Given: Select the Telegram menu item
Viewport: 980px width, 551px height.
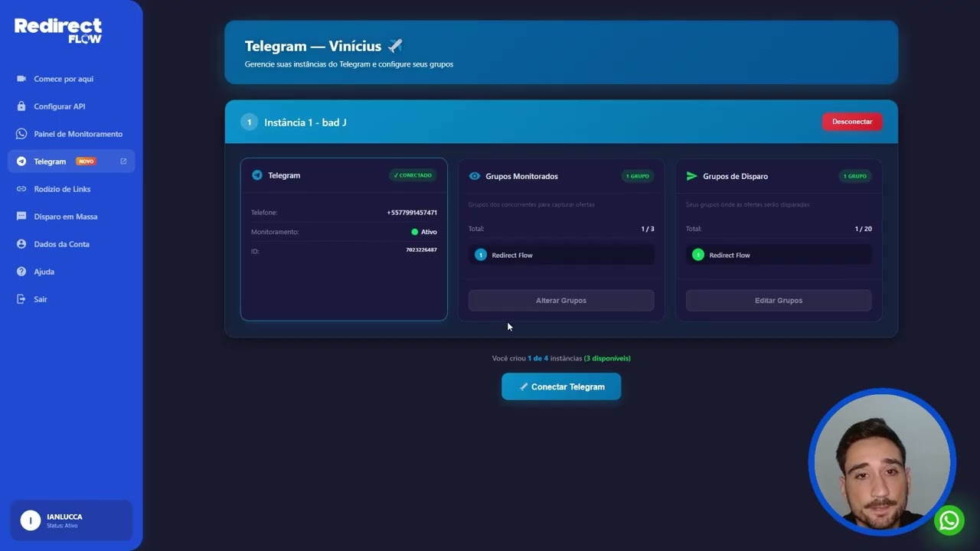Looking at the screenshot, I should click(71, 161).
